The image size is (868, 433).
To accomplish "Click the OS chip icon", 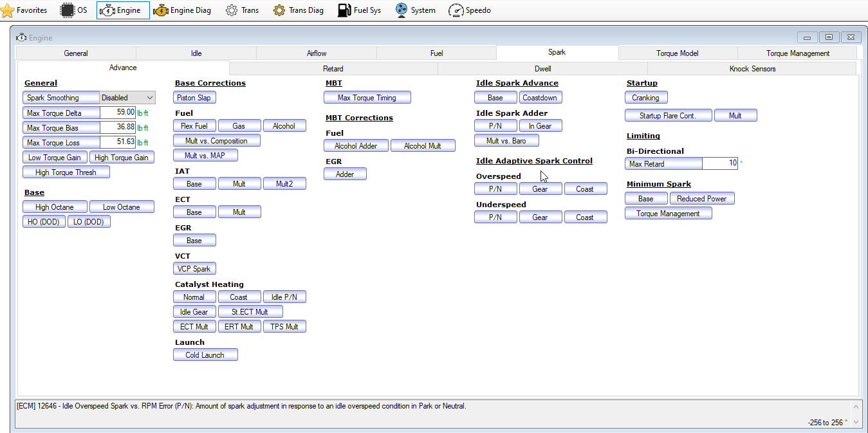I will click(67, 10).
